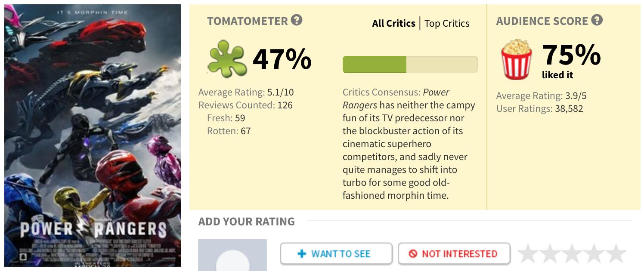Click the green Tomatometer progress bar
The height and width of the screenshot is (271, 644).
(x=410, y=65)
